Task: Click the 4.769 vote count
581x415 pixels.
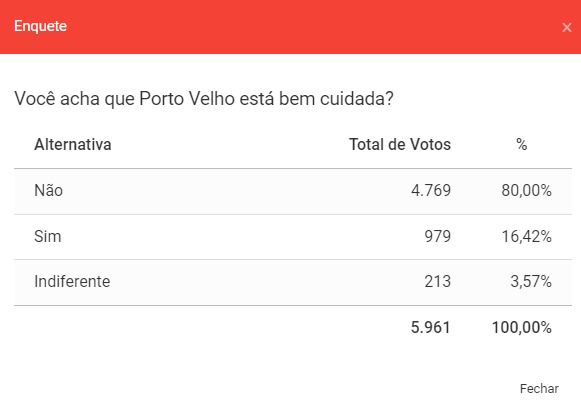Action: click(431, 190)
